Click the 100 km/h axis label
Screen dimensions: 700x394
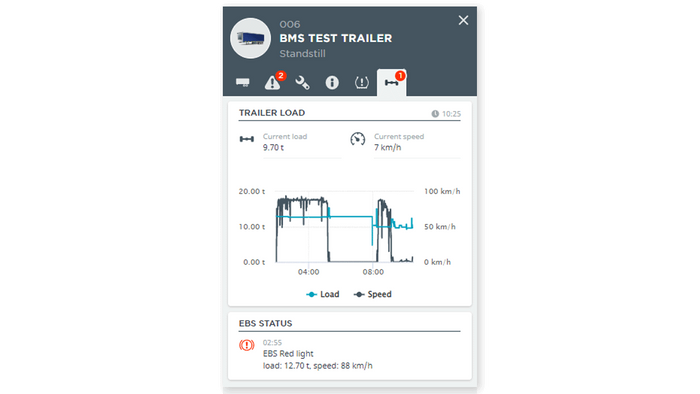pos(442,191)
